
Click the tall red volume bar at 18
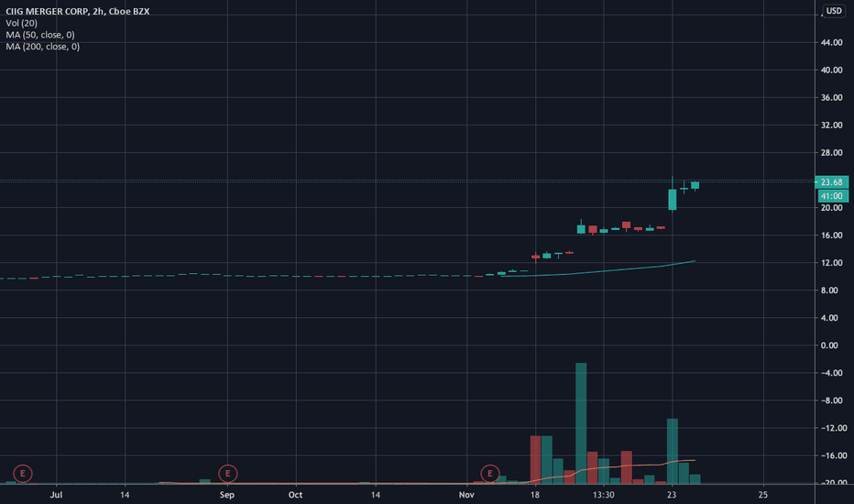(x=535, y=460)
